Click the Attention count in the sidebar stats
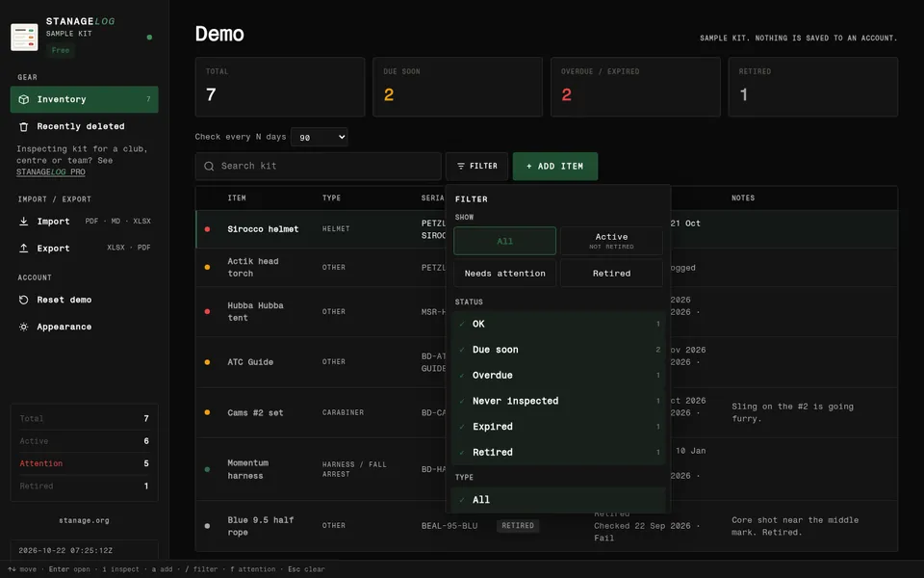The width and height of the screenshot is (924, 578). click(x=146, y=463)
